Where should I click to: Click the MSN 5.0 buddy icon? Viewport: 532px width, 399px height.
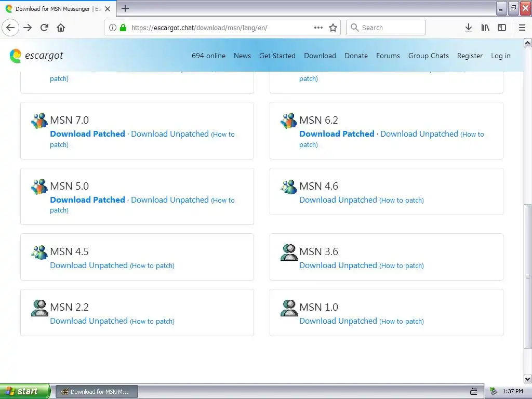pos(39,187)
